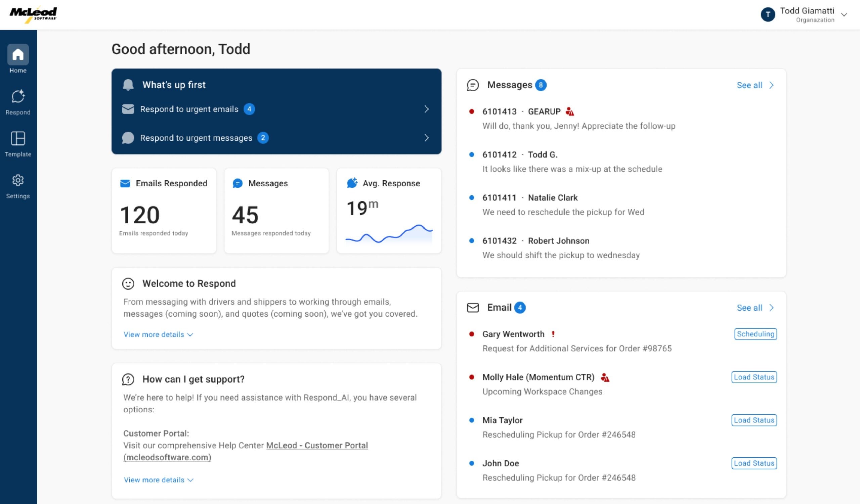Click the bell icon next to What's up first

tap(128, 85)
